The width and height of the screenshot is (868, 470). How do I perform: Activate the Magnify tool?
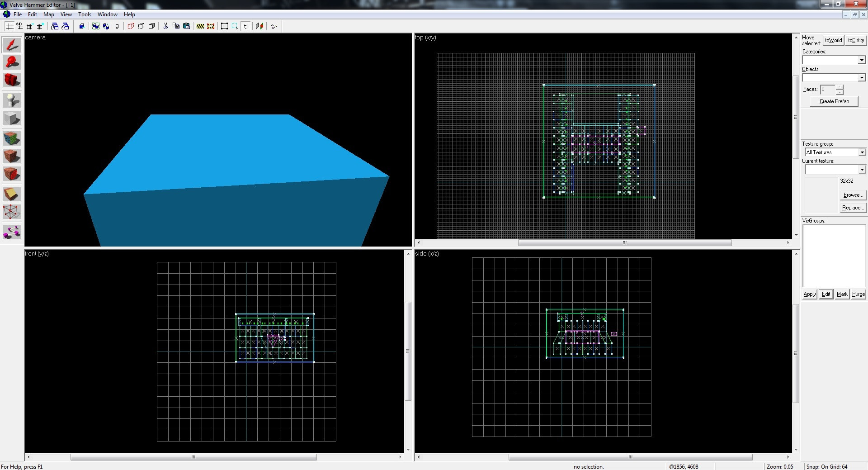pyautogui.click(x=12, y=62)
